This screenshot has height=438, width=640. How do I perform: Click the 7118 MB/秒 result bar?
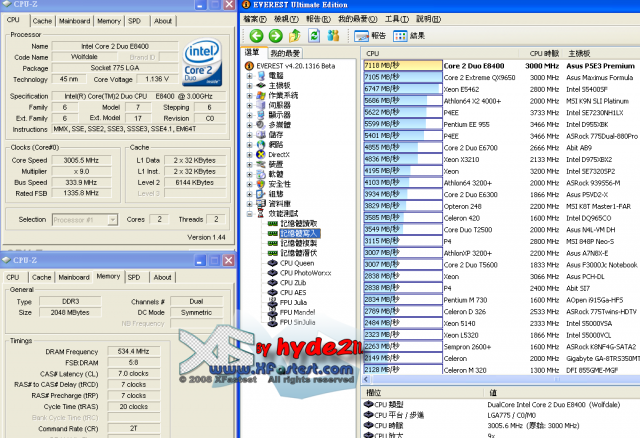(403, 65)
